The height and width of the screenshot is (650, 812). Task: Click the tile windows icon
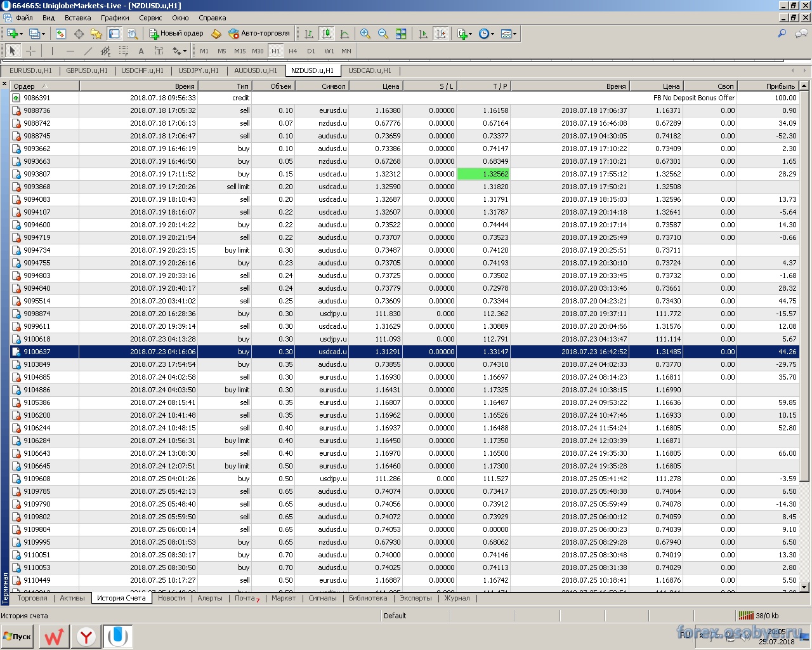401,34
